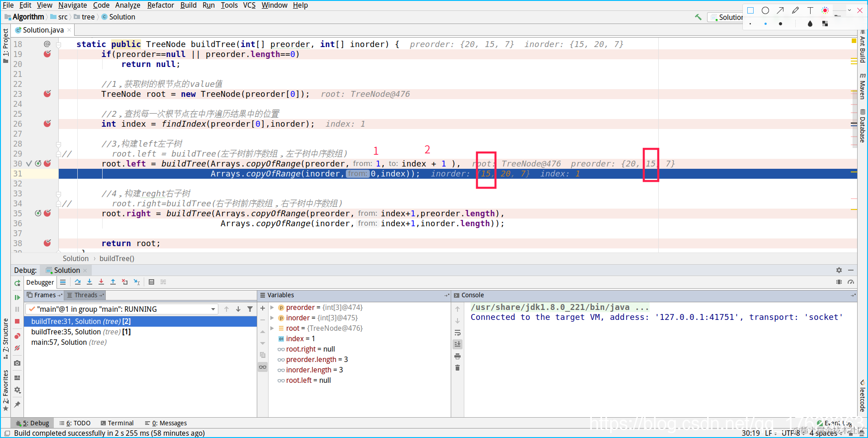The height and width of the screenshot is (438, 868).
Task: Open the line separator LF dropdown
Action: pyautogui.click(x=770, y=433)
